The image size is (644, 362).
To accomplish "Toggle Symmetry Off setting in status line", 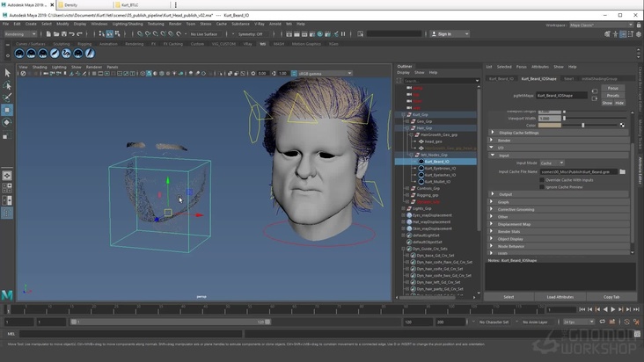I will click(250, 34).
